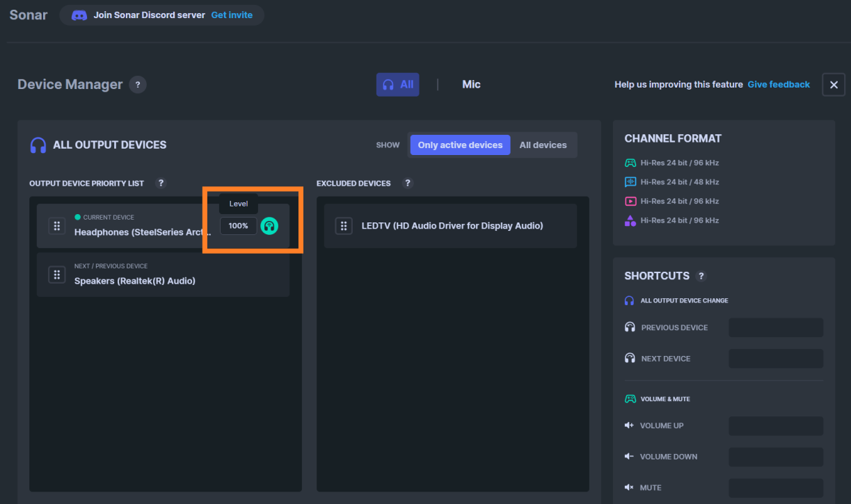The height and width of the screenshot is (504, 851).
Task: Click the pink Media play icon under Channel Format
Action: 630,201
